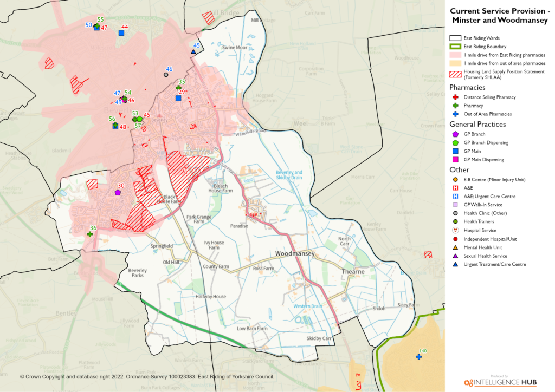
Task: Select the purple GP Branch marker 30
Action: (x=118, y=192)
